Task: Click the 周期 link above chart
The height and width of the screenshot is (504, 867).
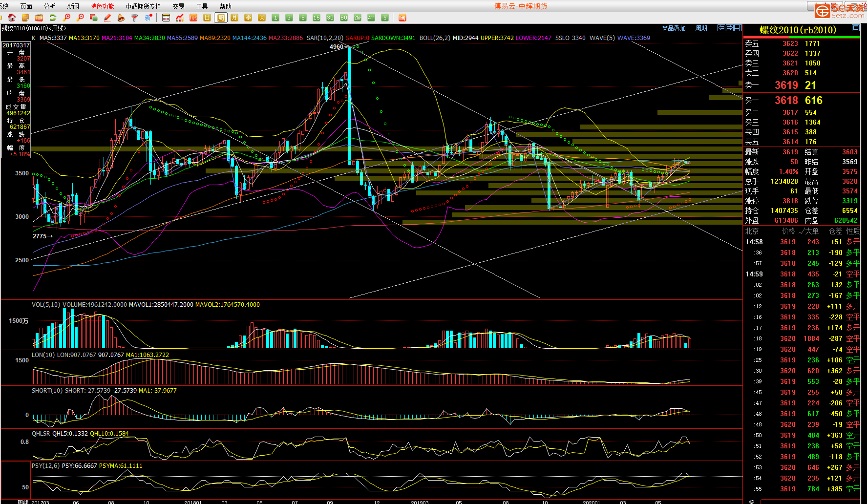Action: pos(701,28)
